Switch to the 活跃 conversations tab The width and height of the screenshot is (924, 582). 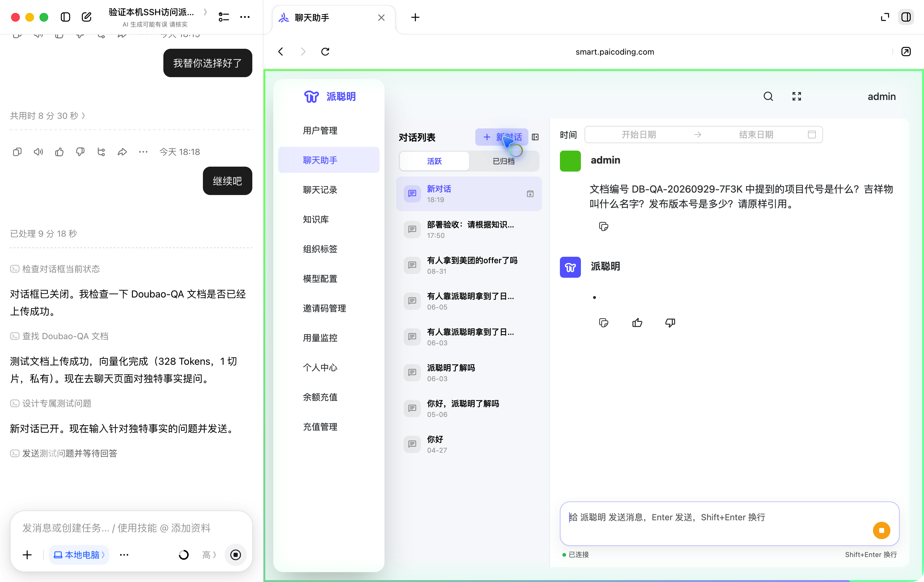pyautogui.click(x=434, y=161)
